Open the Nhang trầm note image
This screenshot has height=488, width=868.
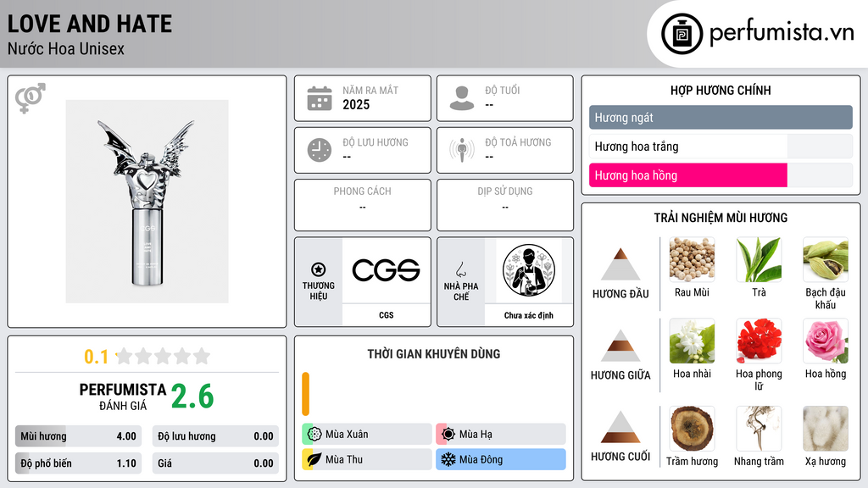[x=759, y=428]
